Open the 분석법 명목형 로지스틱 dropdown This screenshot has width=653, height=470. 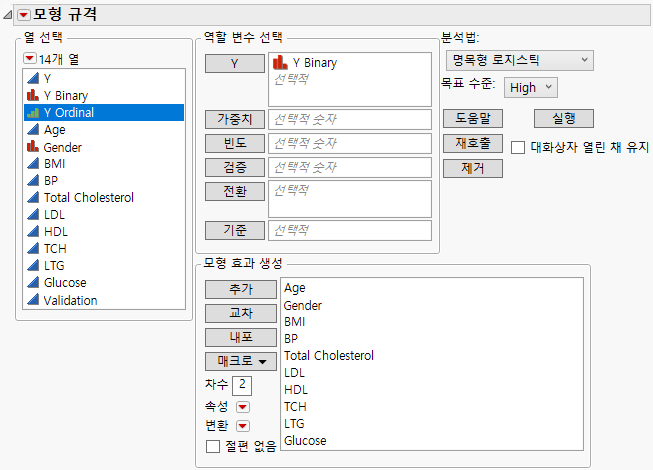pyautogui.click(x=519, y=61)
